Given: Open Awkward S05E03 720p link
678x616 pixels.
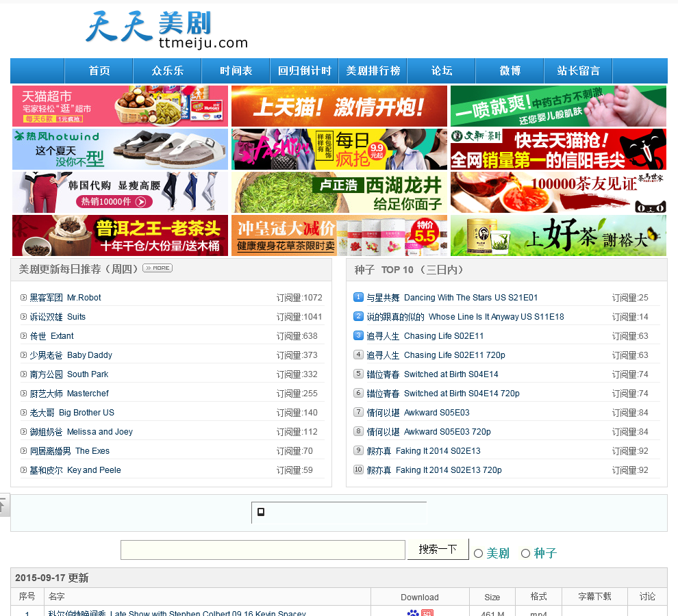Looking at the screenshot, I should (429, 432).
